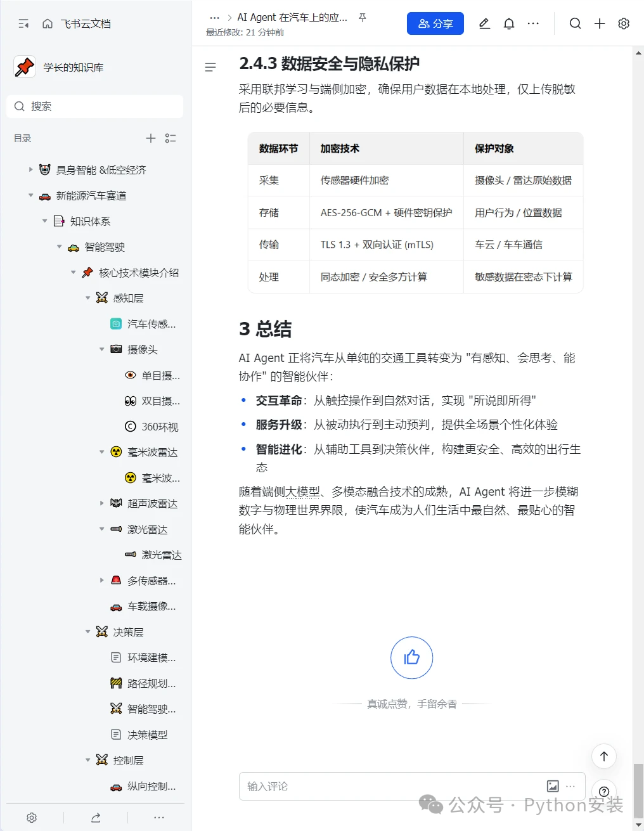644x831 pixels.
Task: Open 单目摄 document in tree
Action: [x=160, y=375]
